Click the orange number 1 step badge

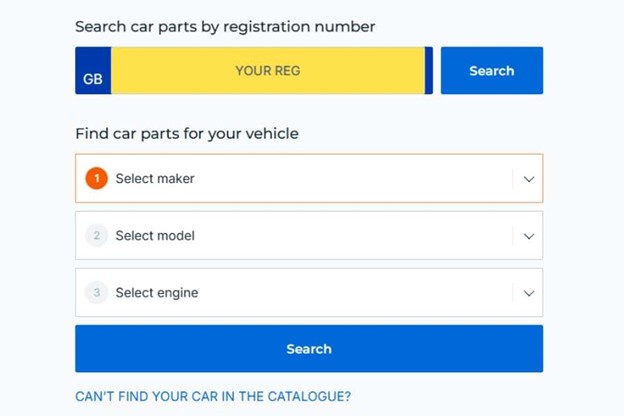[x=96, y=179]
